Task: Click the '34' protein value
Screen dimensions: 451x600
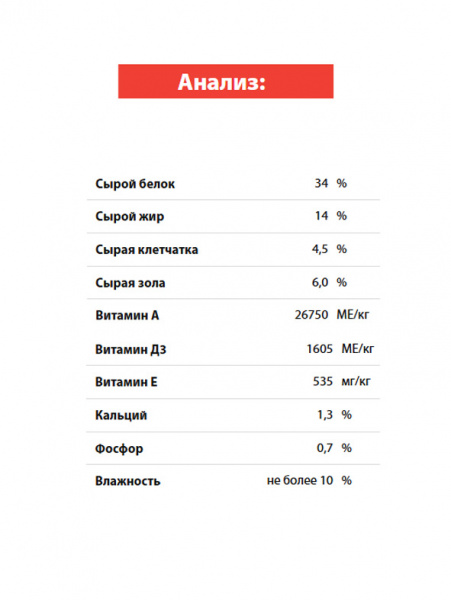Action: click(321, 183)
